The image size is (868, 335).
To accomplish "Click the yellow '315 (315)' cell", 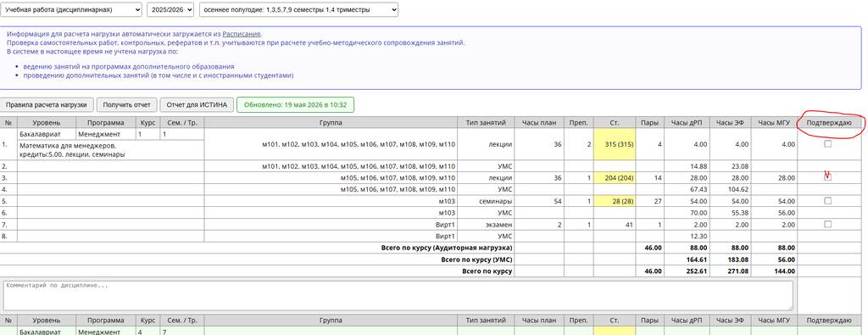I will tap(614, 144).
